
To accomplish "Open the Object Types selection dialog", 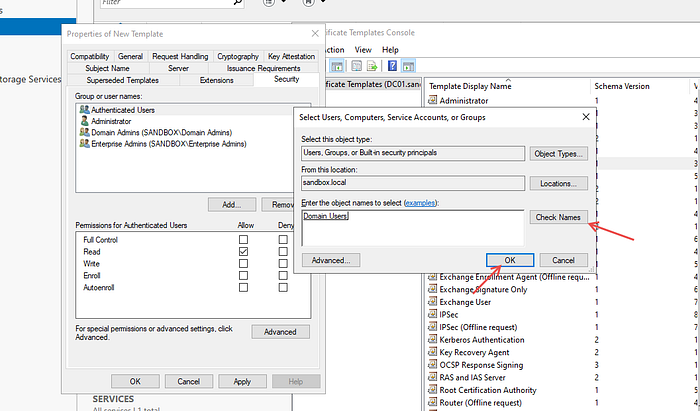I will pyautogui.click(x=558, y=154).
